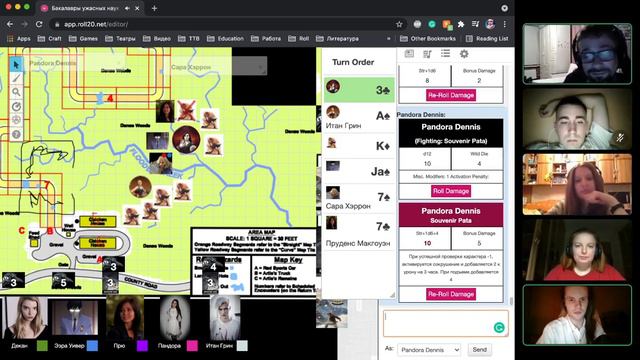
Task: Select the King of diamonds turn entry
Action: (x=359, y=145)
